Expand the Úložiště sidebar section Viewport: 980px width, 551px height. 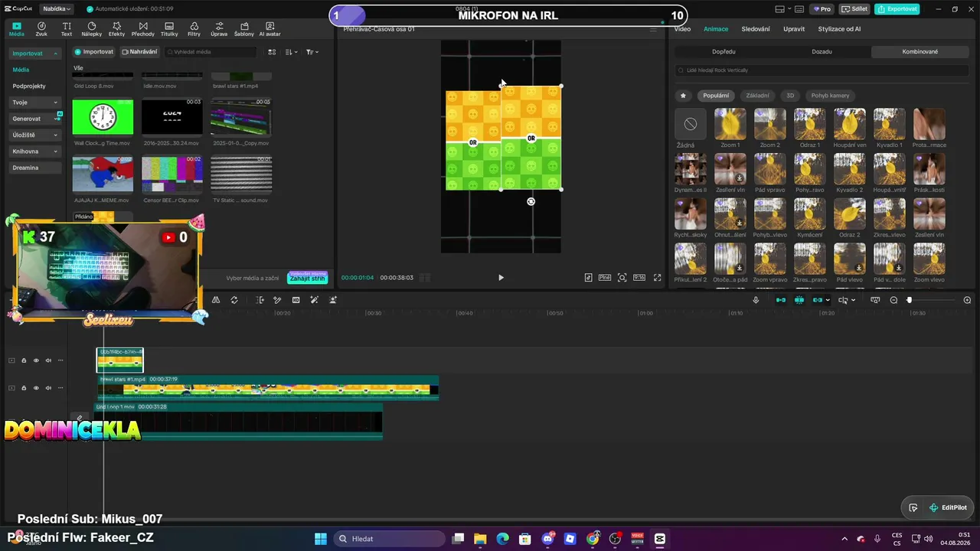click(36, 135)
